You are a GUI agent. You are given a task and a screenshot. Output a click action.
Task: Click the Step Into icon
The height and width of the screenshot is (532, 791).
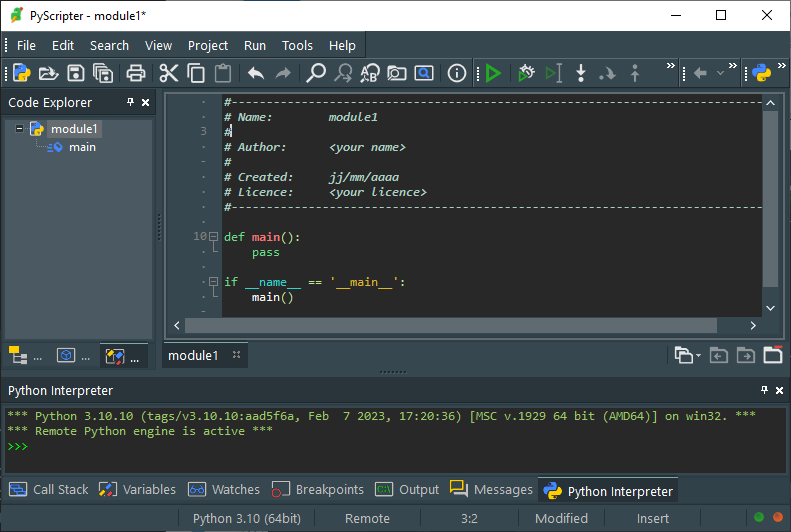581,73
